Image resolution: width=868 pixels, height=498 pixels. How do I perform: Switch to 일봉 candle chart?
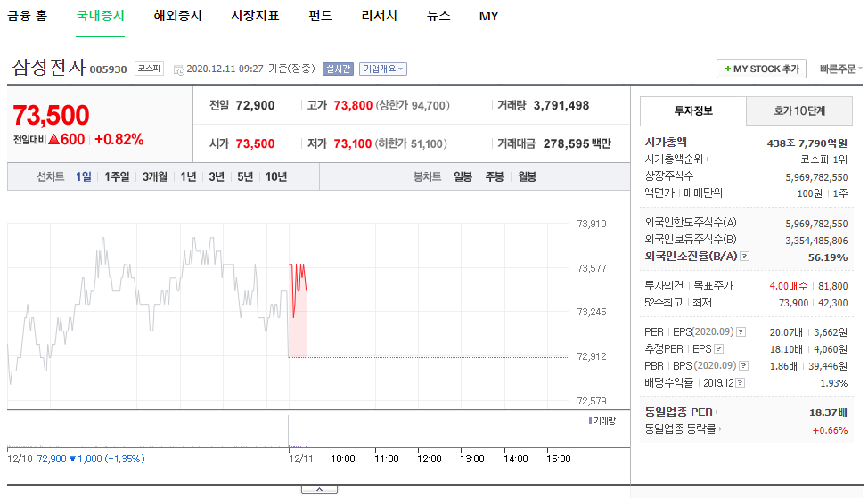[x=463, y=176]
